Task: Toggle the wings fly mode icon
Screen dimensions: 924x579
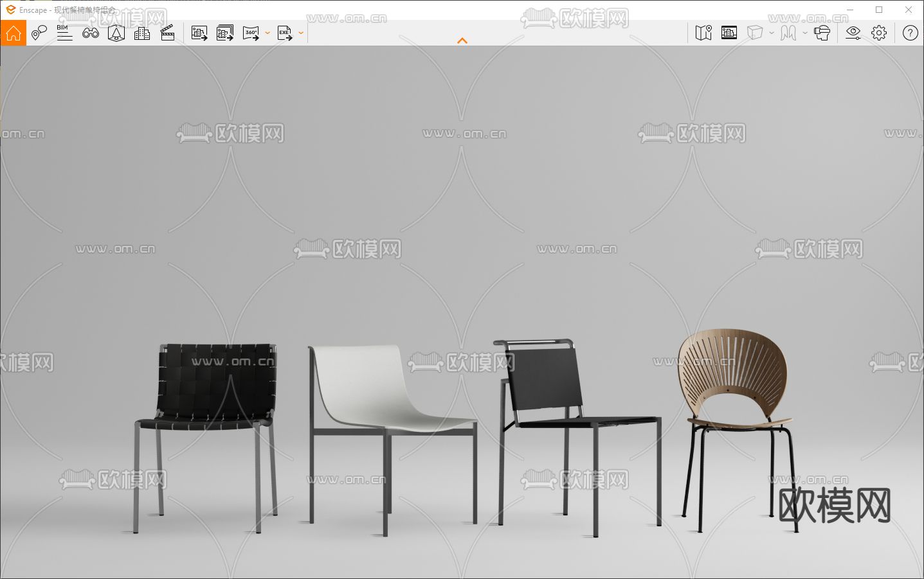Action: 788,33
